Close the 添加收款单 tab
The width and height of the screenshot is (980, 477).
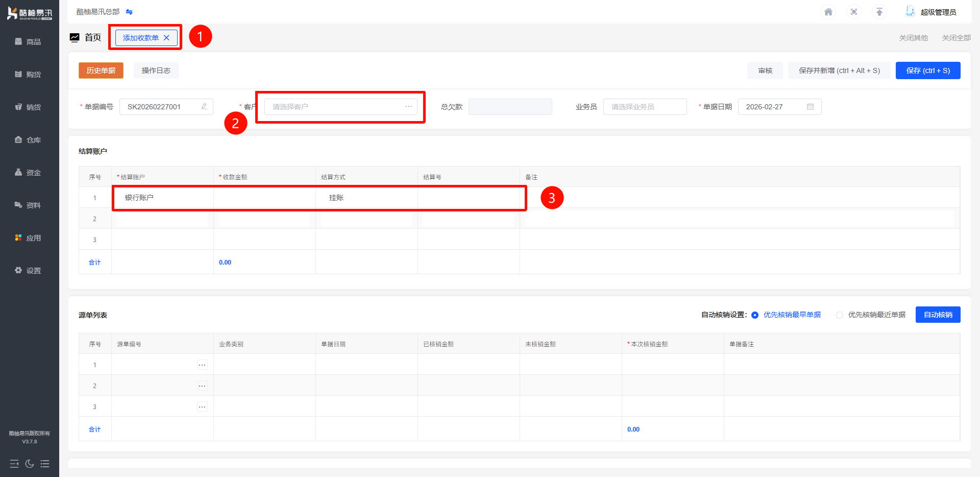pos(166,38)
